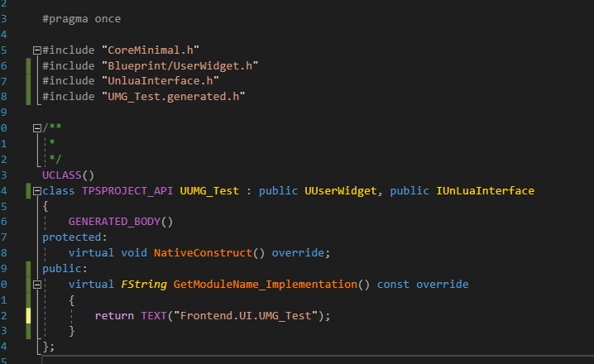Click the IUnLuaInterface base class
The image size is (594, 364).
tap(486, 191)
